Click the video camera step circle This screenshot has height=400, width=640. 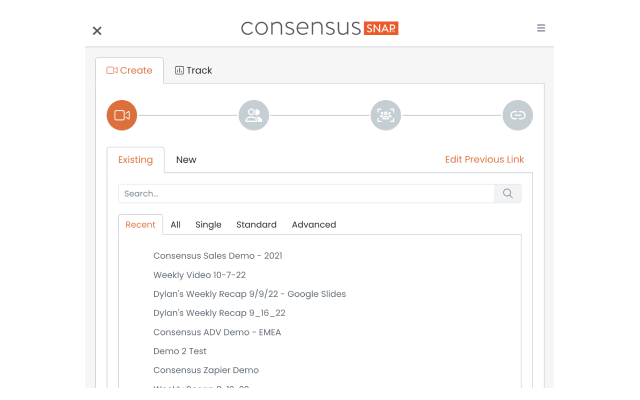122,115
